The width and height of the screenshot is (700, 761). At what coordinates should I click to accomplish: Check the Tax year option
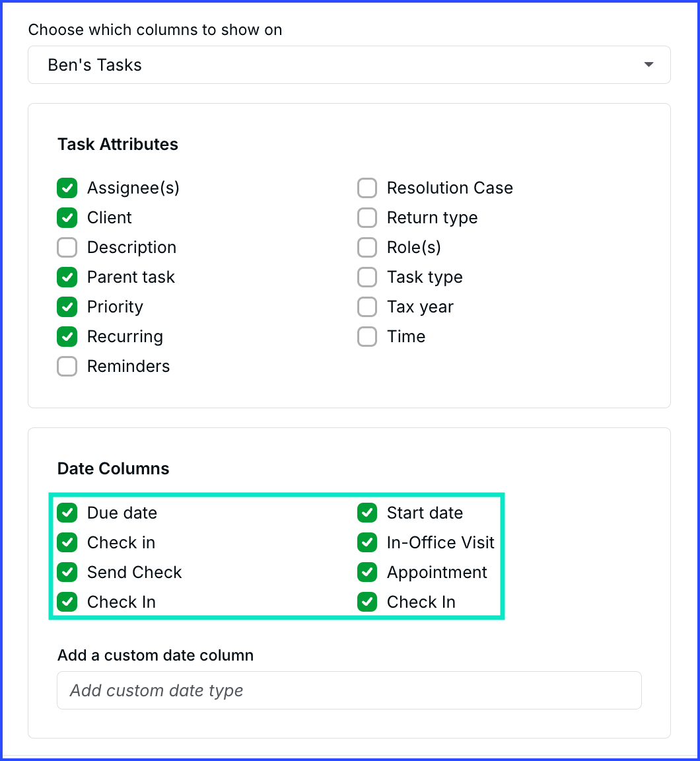[x=367, y=307]
